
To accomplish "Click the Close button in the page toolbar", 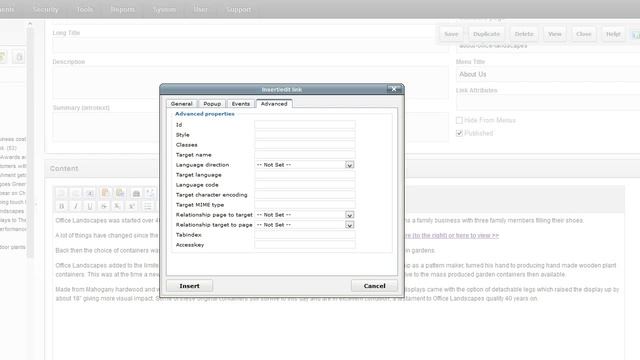I will [583, 34].
